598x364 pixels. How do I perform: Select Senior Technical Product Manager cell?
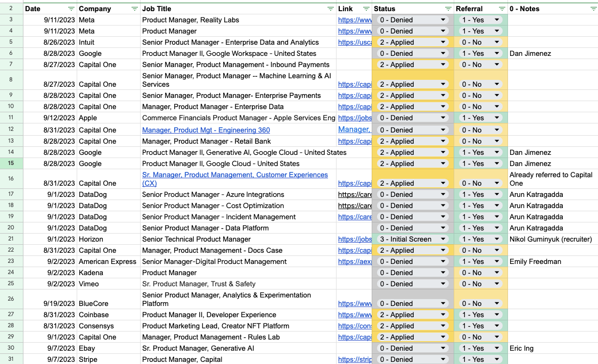click(238, 239)
